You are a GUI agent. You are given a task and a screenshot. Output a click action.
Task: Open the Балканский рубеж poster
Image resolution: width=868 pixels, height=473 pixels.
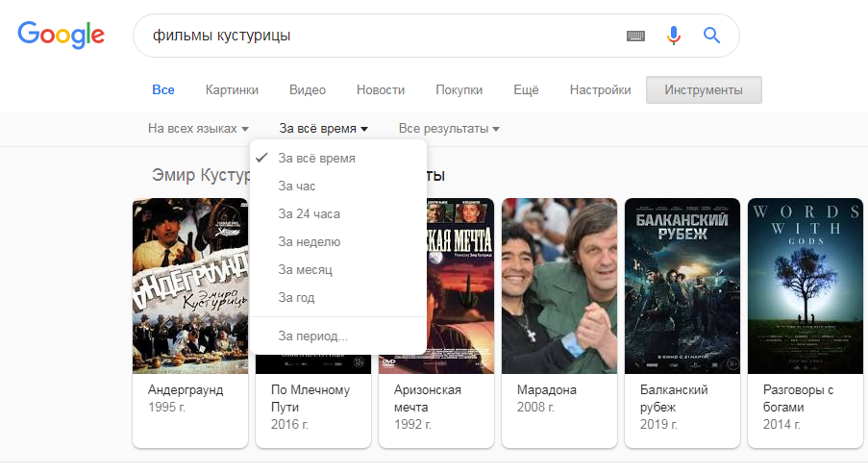(682, 286)
